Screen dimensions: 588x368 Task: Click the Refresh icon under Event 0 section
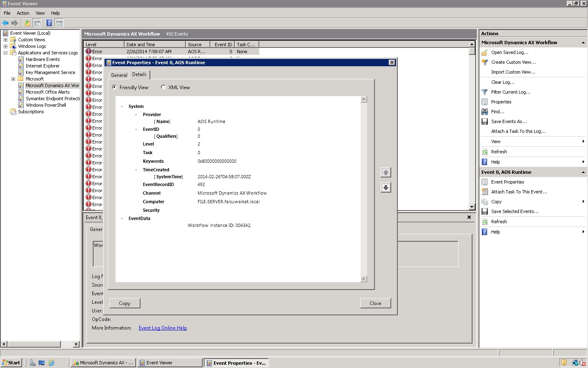[x=485, y=222]
